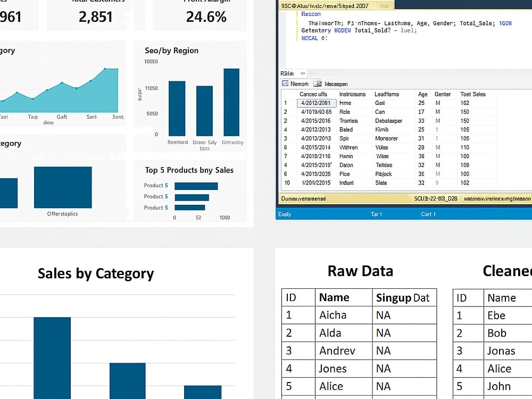Screen dimensions: 532x399
Task: Click the Remtord bar in region chart
Action: pos(177,109)
